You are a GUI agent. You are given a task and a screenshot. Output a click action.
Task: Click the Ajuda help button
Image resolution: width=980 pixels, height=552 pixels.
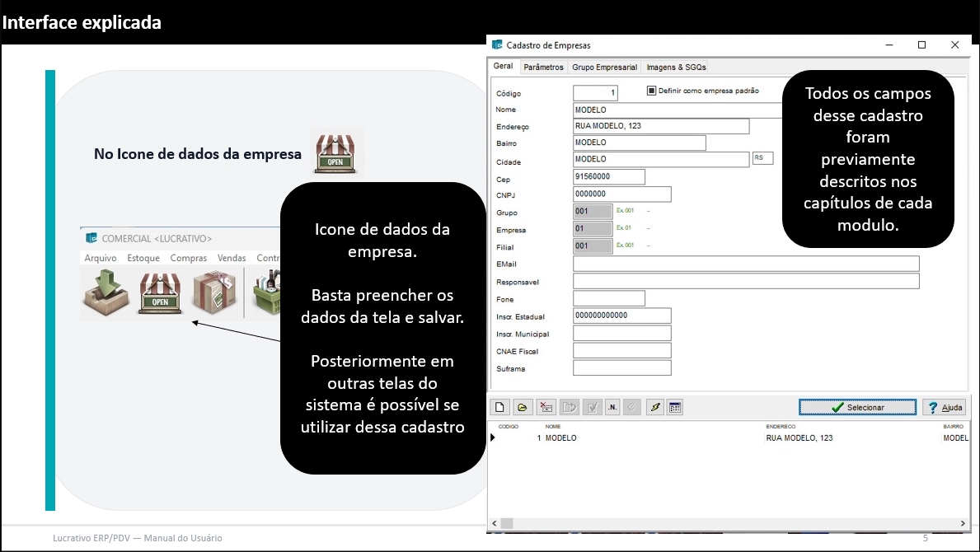pos(943,407)
